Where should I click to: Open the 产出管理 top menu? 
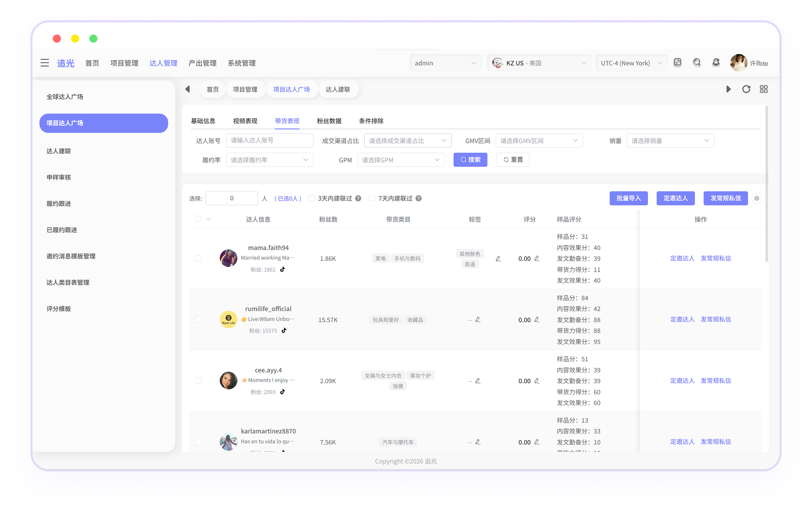tap(203, 63)
